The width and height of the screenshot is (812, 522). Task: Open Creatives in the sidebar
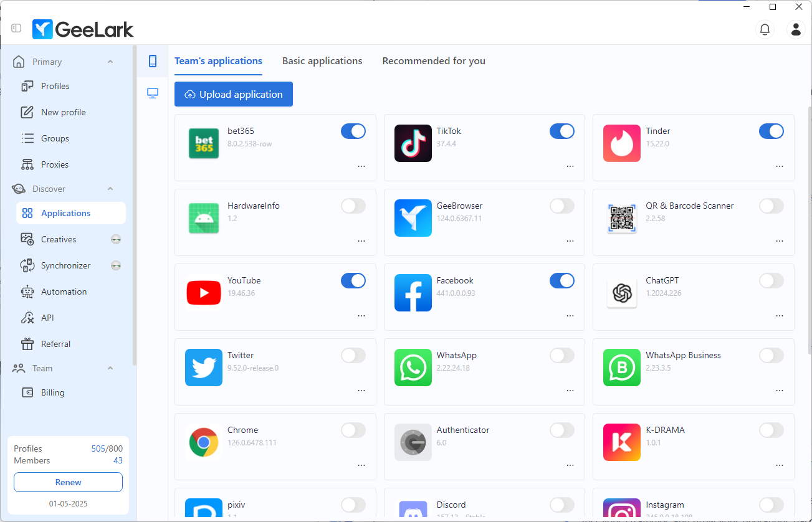coord(70,239)
